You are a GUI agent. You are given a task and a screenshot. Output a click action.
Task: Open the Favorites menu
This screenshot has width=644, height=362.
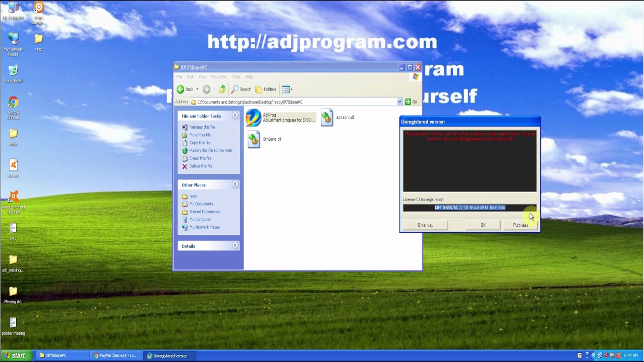(x=219, y=77)
